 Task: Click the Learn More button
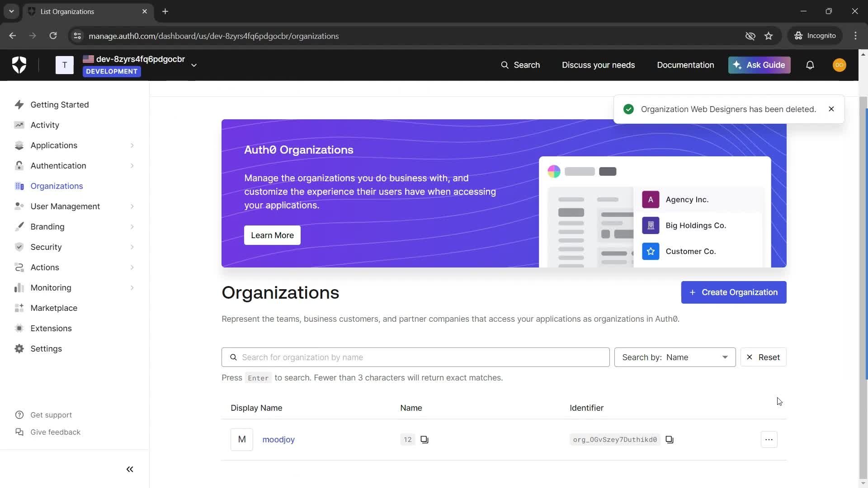272,235
